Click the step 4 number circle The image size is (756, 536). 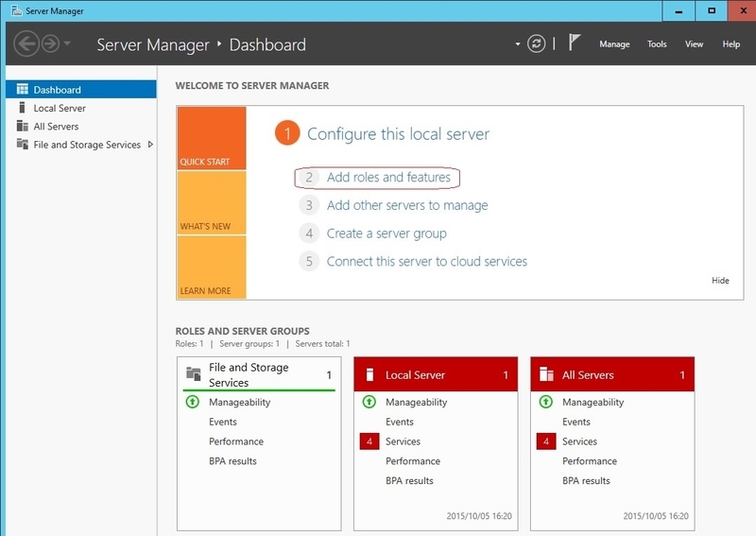309,233
